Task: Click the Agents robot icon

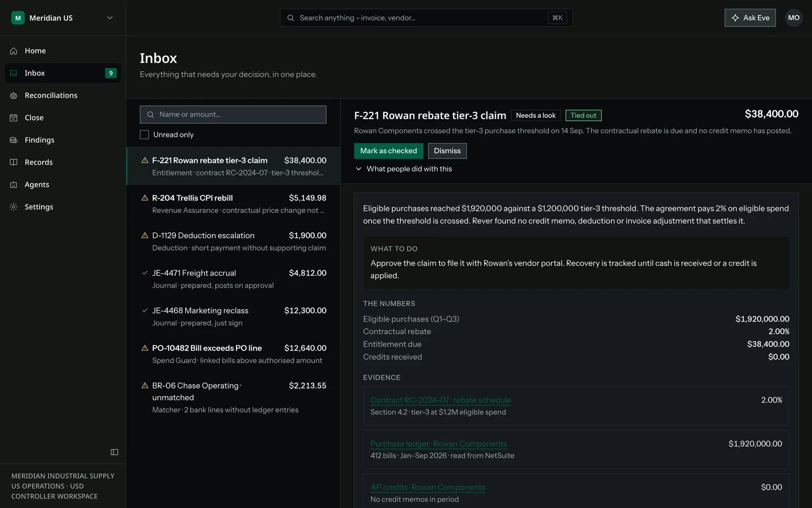Action: tap(14, 185)
